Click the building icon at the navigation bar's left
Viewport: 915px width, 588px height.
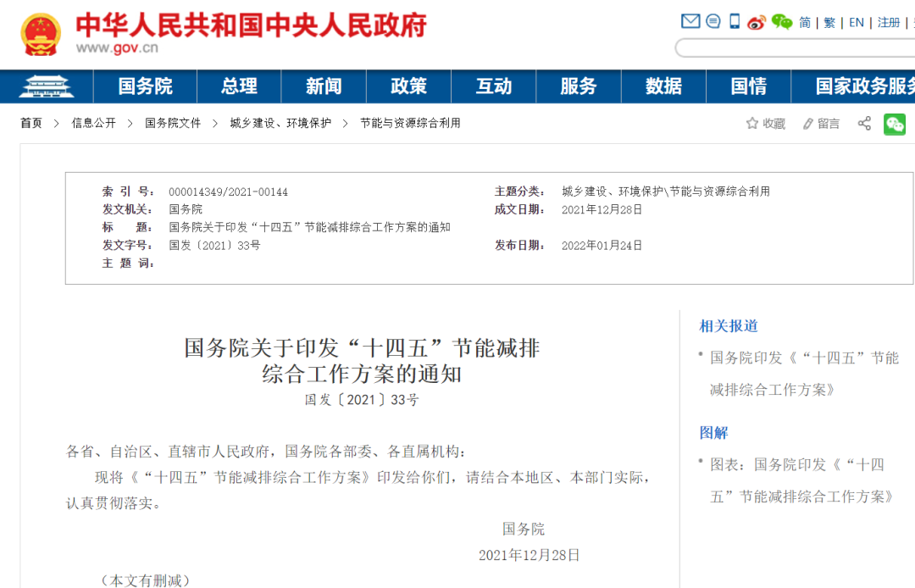tap(46, 86)
